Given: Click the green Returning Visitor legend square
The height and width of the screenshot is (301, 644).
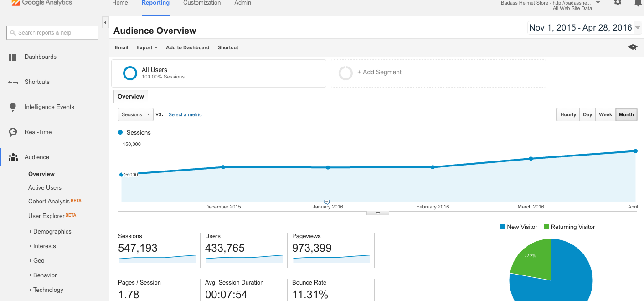Looking at the screenshot, I should click(x=546, y=227).
